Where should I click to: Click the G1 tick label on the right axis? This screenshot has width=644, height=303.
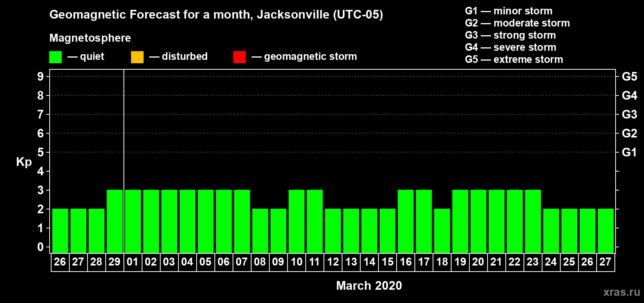coord(630,152)
